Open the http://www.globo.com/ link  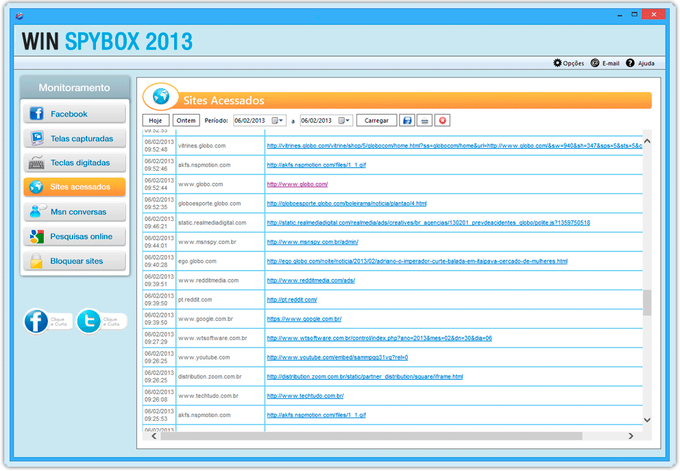click(x=298, y=184)
